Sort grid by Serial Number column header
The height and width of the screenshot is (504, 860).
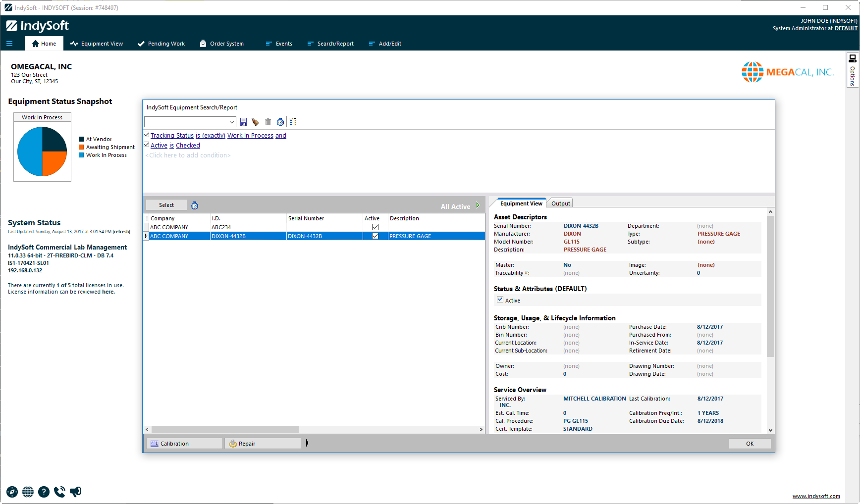pyautogui.click(x=324, y=218)
